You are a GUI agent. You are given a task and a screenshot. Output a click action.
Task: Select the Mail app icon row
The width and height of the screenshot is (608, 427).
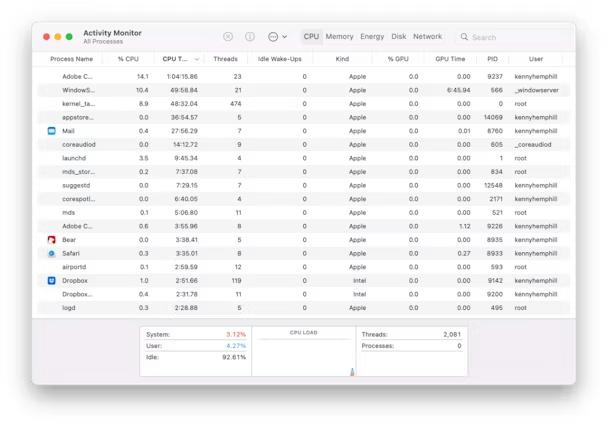pos(304,131)
